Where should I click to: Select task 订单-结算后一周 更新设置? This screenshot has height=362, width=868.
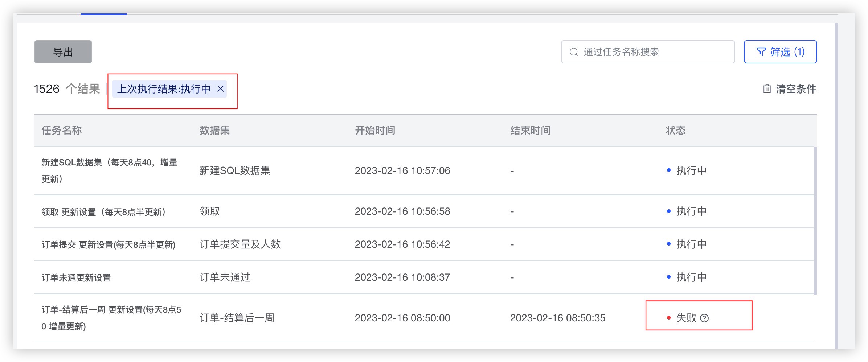coord(111,318)
